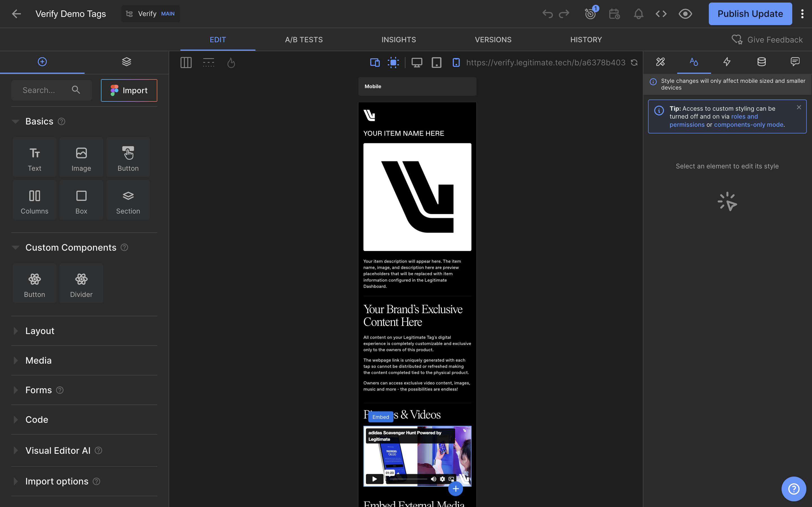This screenshot has height=507, width=812.
Task: Add the Section basic component
Action: pos(128,200)
